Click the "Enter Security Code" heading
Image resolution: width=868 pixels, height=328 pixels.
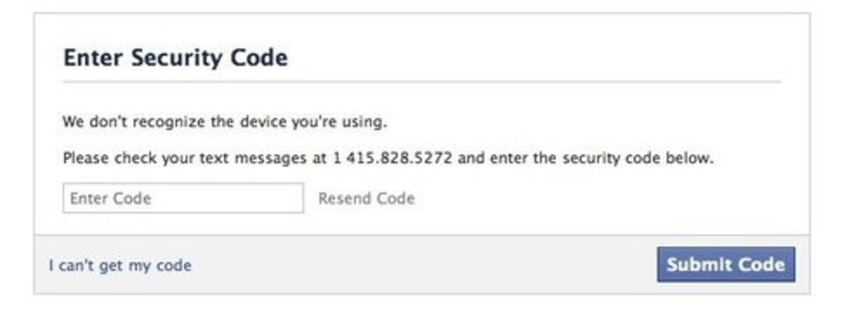(175, 58)
